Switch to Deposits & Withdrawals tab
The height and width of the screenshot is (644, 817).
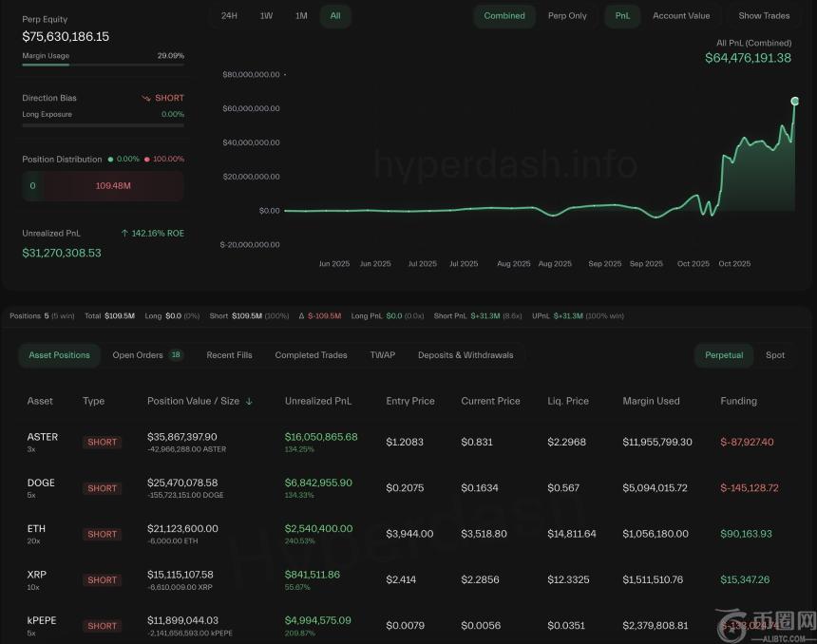point(465,355)
